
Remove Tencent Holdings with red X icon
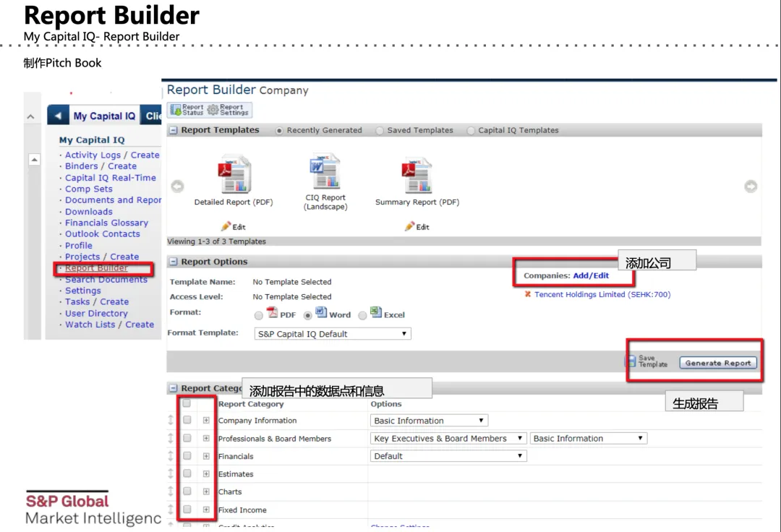click(527, 294)
